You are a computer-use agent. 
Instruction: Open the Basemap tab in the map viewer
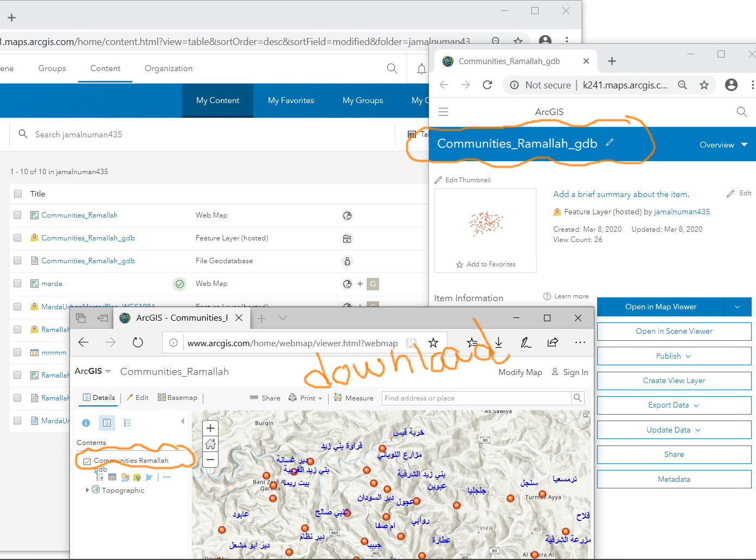tap(177, 398)
